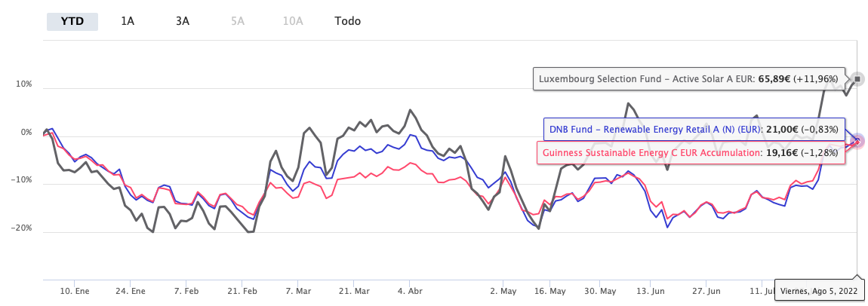Screen dimensions: 868x306
Task: Click the 2. May axis date label
Action: (x=503, y=290)
